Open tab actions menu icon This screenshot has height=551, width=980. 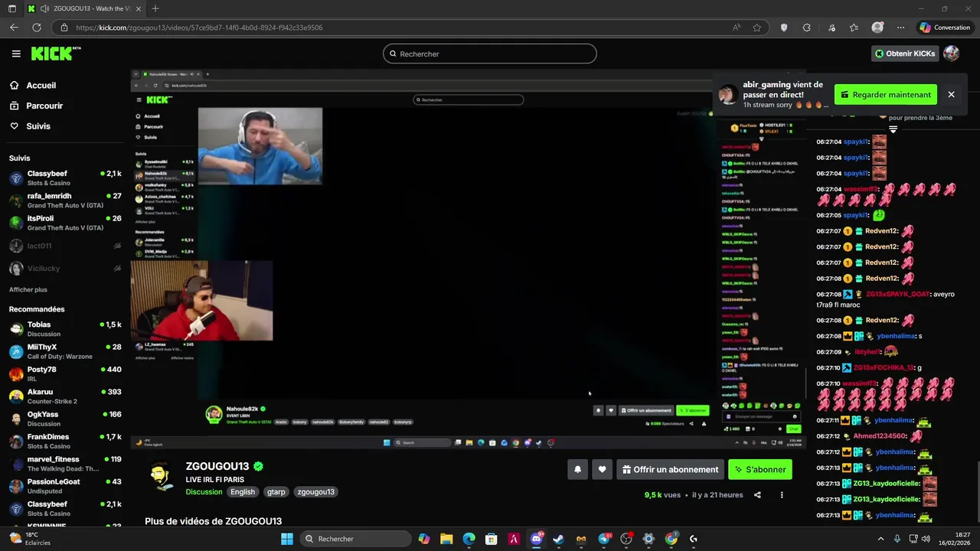click(x=11, y=8)
